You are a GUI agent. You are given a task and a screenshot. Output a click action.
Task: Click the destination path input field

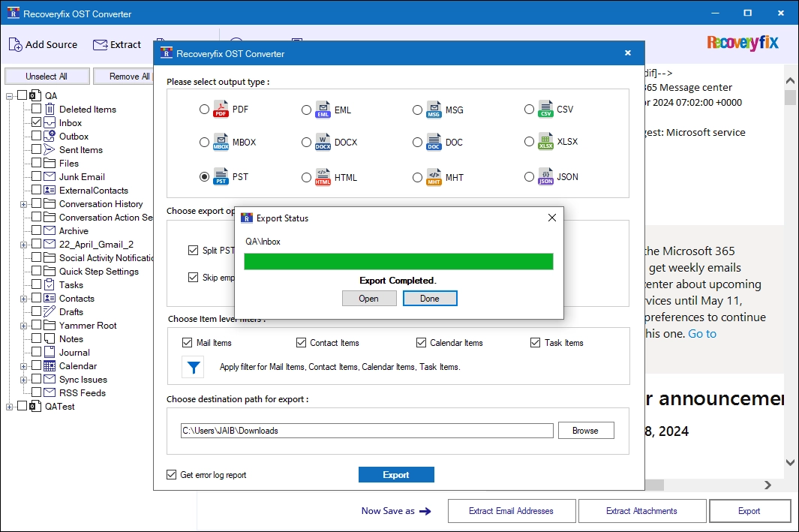pos(367,431)
